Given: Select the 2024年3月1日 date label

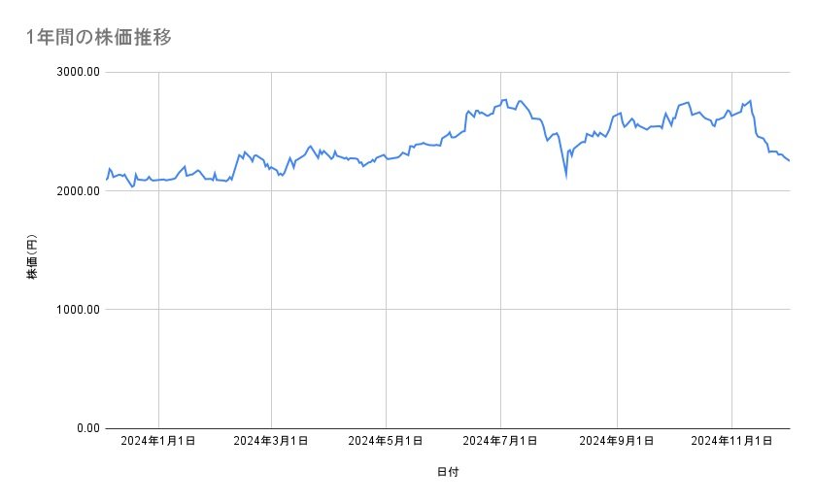Looking at the screenshot, I should (272, 442).
